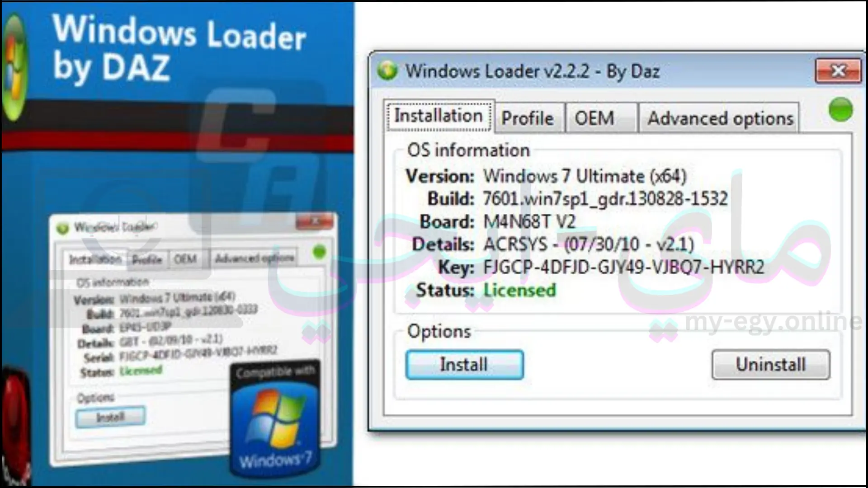Click the board value M4N68T V2
868x488 pixels.
click(x=529, y=221)
